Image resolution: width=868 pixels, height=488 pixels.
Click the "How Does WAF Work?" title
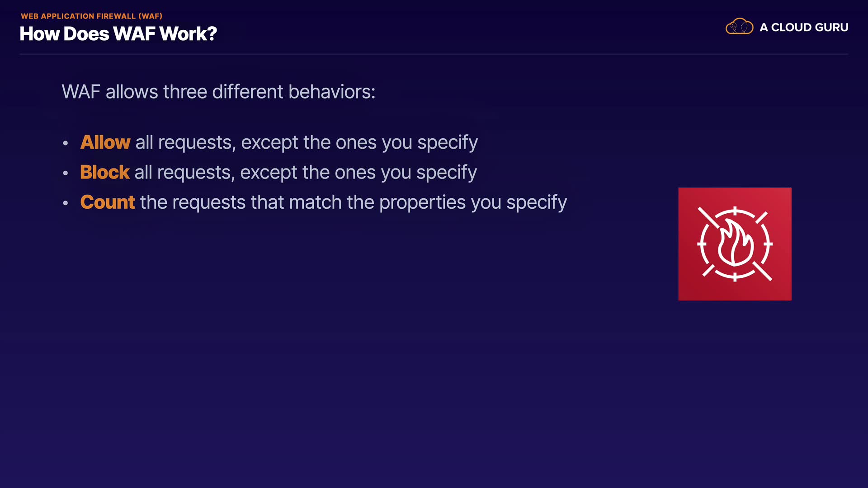pyautogui.click(x=118, y=34)
